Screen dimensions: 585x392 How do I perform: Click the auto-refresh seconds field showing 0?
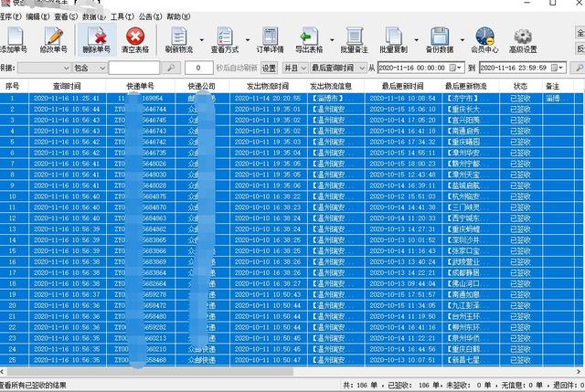[199, 68]
